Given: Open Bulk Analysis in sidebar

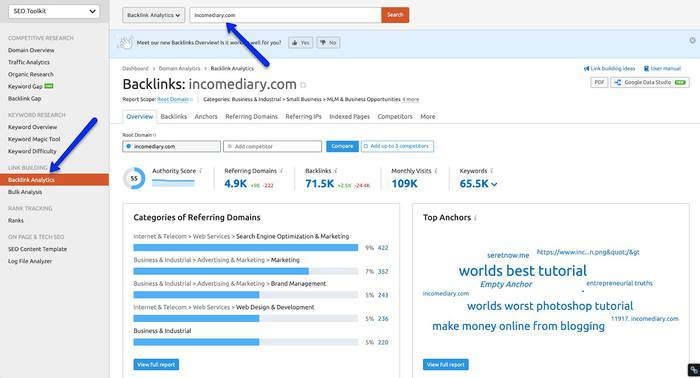Looking at the screenshot, I should tap(25, 192).
